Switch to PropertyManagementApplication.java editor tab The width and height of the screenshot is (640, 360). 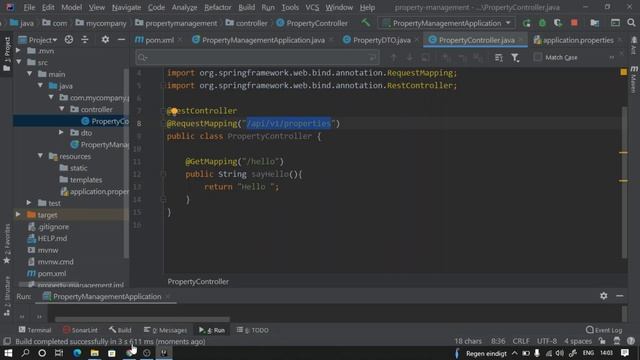(x=262, y=40)
